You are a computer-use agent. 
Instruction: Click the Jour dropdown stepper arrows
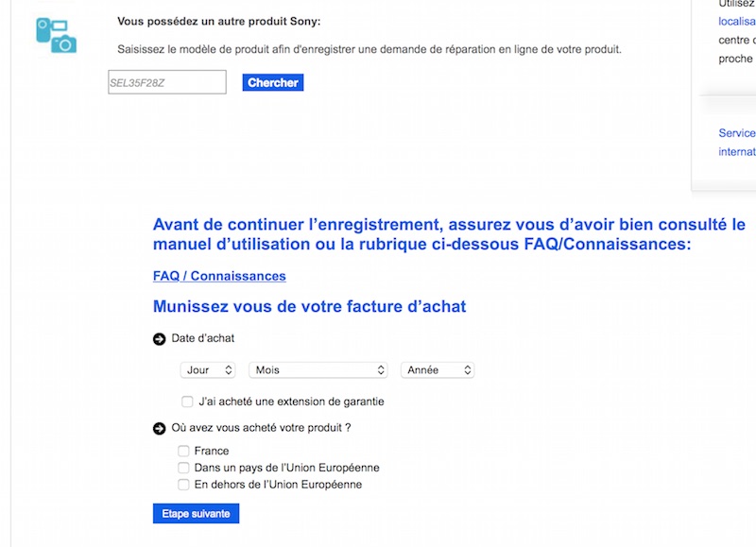pyautogui.click(x=229, y=370)
